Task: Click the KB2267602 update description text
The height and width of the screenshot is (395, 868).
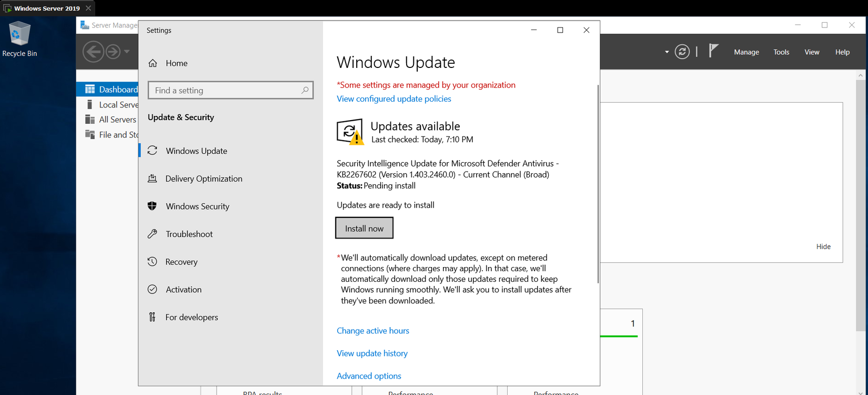Action: coord(448,169)
